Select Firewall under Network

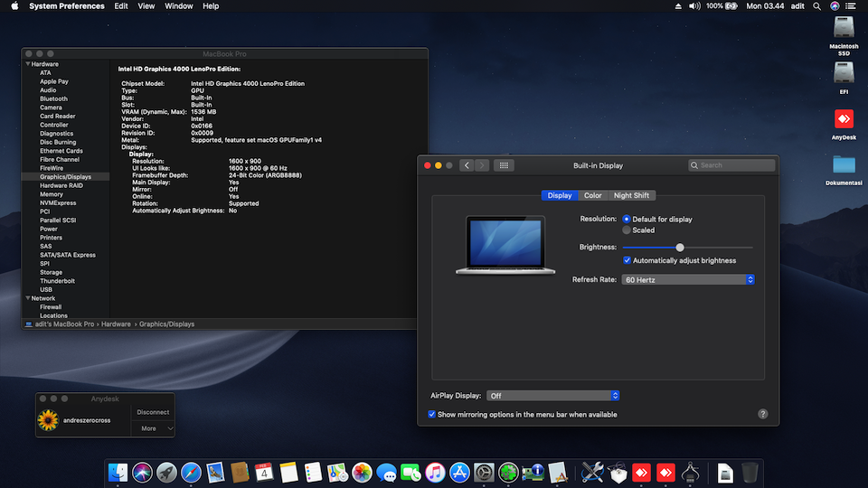(x=51, y=307)
